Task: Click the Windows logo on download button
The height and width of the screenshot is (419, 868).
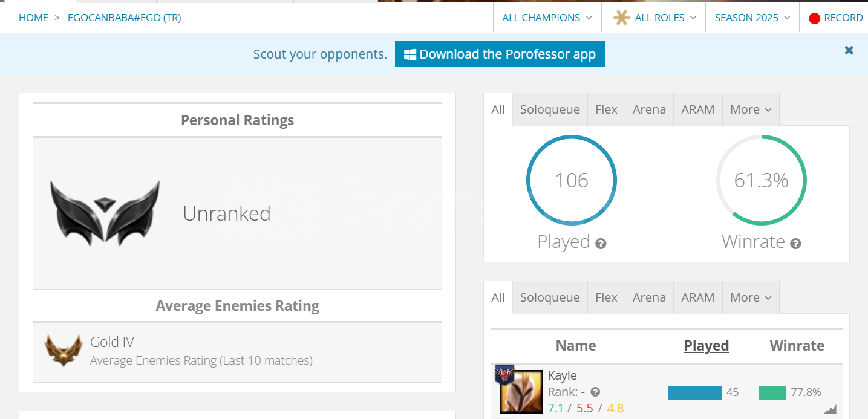Action: (410, 54)
